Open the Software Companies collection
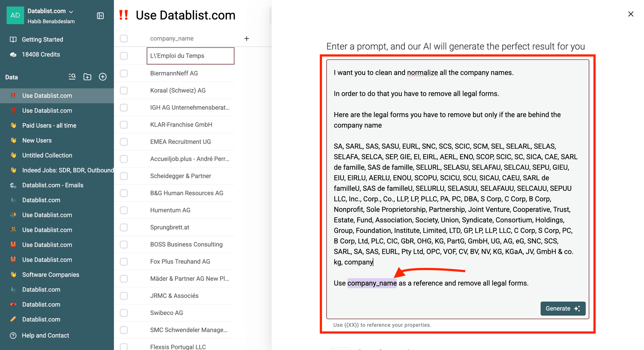 tap(51, 275)
